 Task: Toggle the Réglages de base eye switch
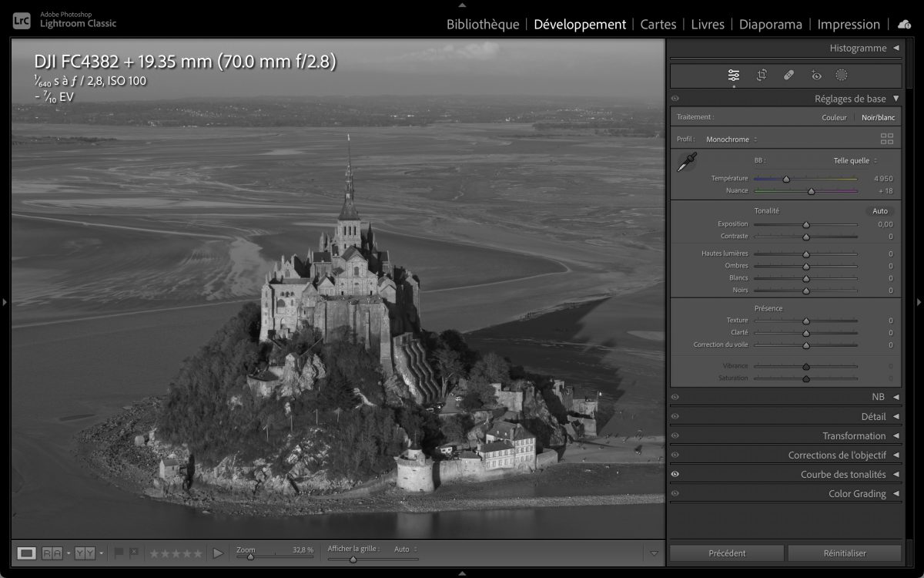click(675, 99)
